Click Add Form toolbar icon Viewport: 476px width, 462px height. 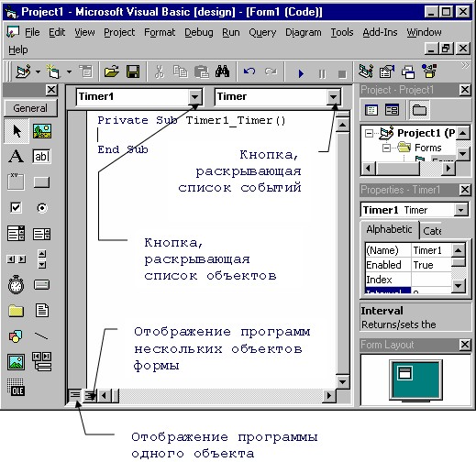[x=53, y=71]
